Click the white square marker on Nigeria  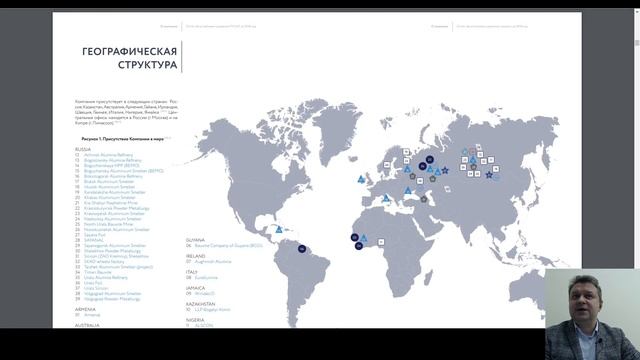(x=381, y=242)
